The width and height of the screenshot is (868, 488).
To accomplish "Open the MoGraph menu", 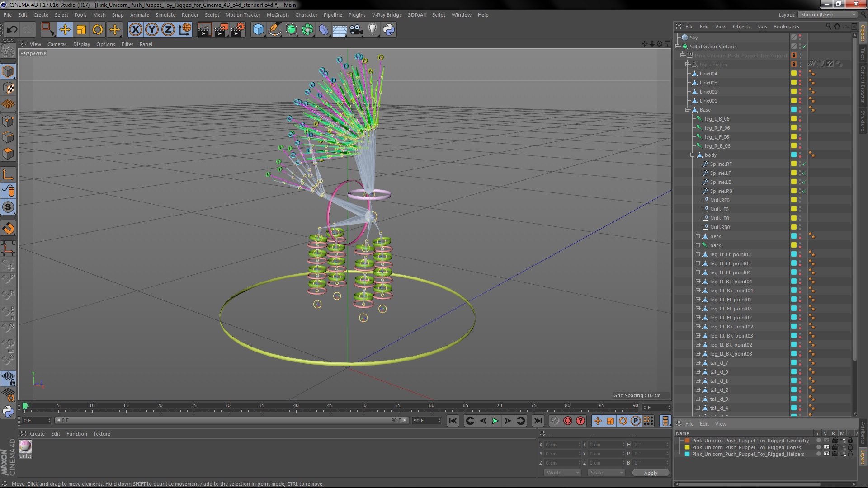I will coord(277,15).
